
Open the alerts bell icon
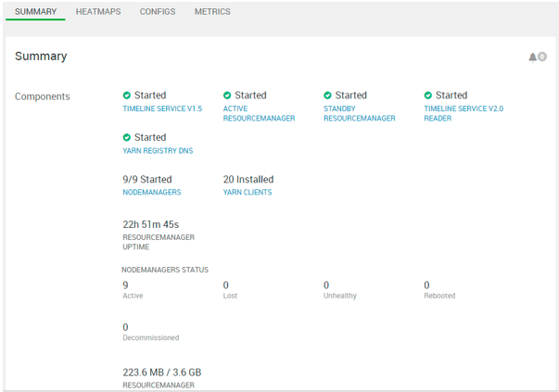pyautogui.click(x=532, y=57)
